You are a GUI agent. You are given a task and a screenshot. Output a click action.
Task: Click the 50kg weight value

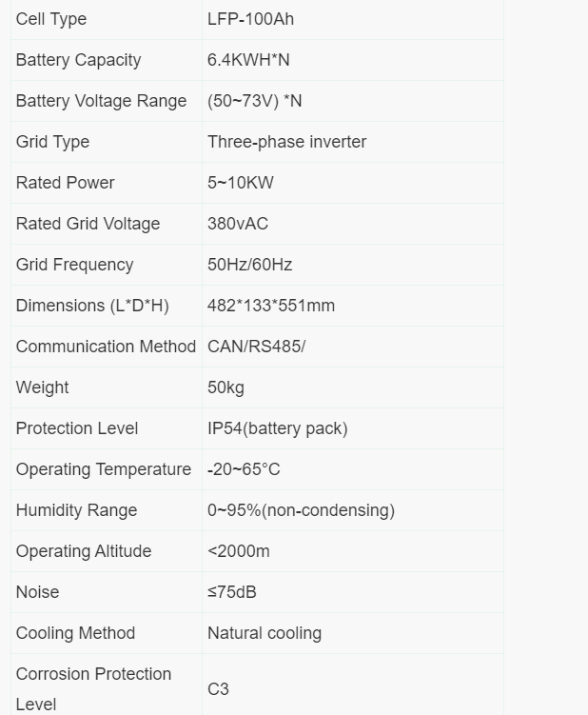(225, 387)
